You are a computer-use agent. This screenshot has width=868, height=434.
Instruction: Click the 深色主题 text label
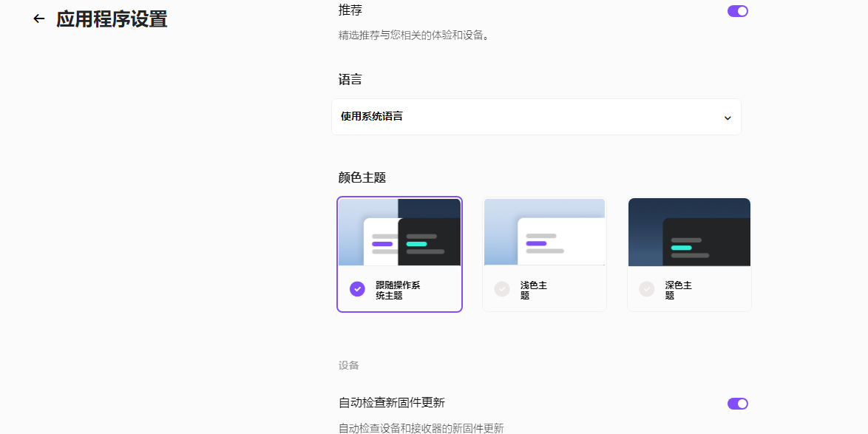(678, 290)
